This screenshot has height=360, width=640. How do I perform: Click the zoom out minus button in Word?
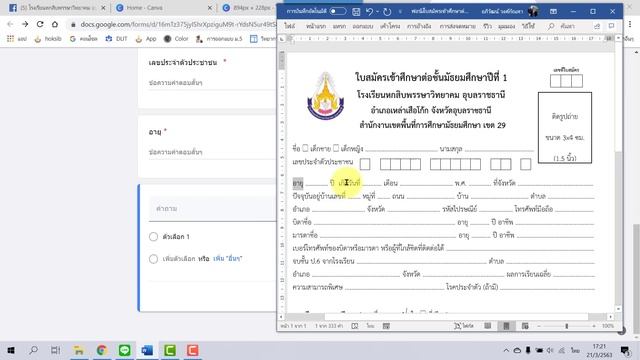click(x=539, y=326)
